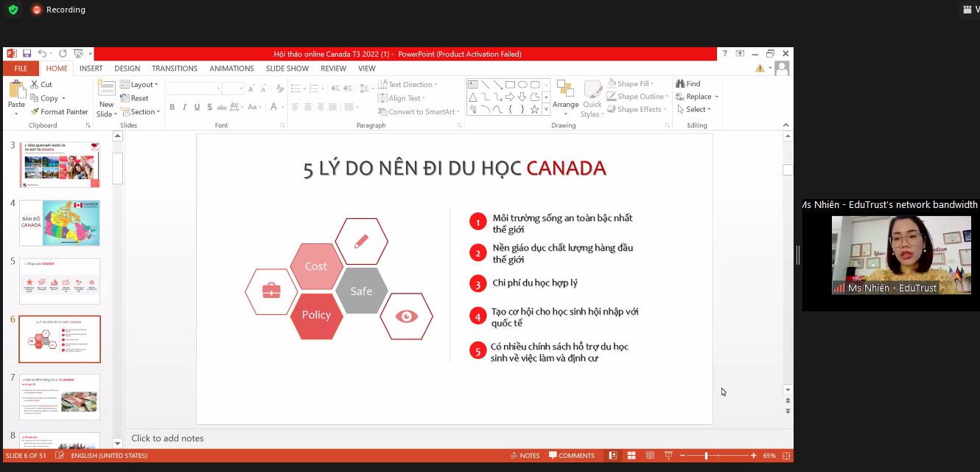Click the Save icon in quick access toolbar
Screen dimensions: 980x472
pos(27,54)
